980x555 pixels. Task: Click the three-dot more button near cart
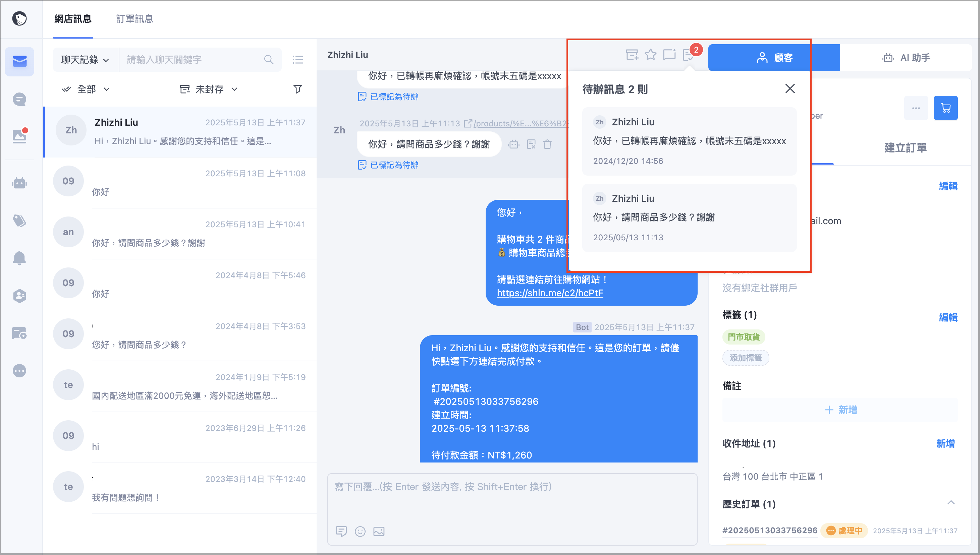tap(916, 108)
